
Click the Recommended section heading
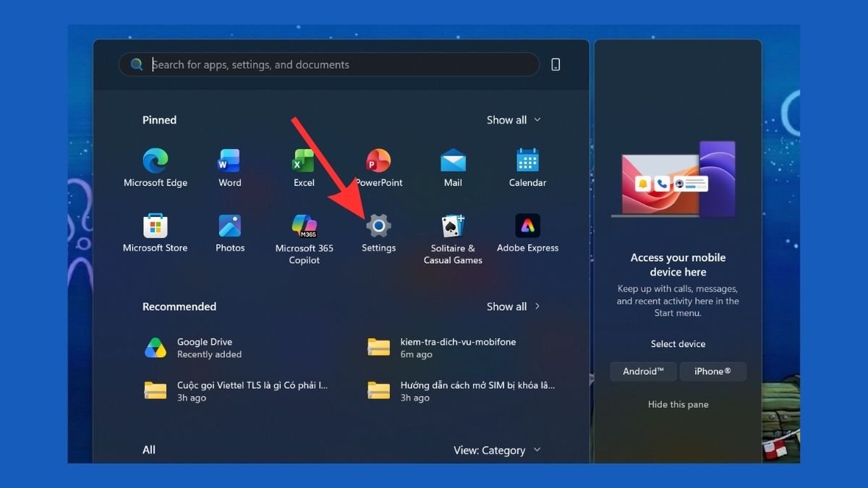pyautogui.click(x=179, y=307)
